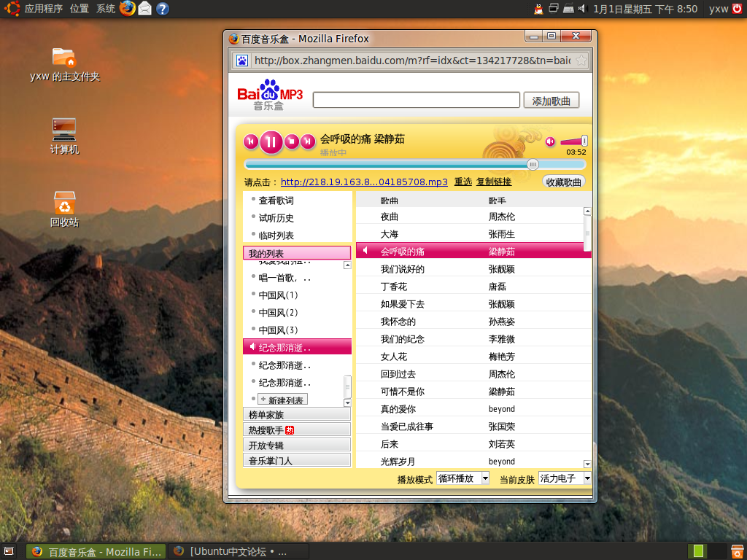Click the song table's scroll-down arrow
This screenshot has width=747, height=560.
click(x=587, y=464)
